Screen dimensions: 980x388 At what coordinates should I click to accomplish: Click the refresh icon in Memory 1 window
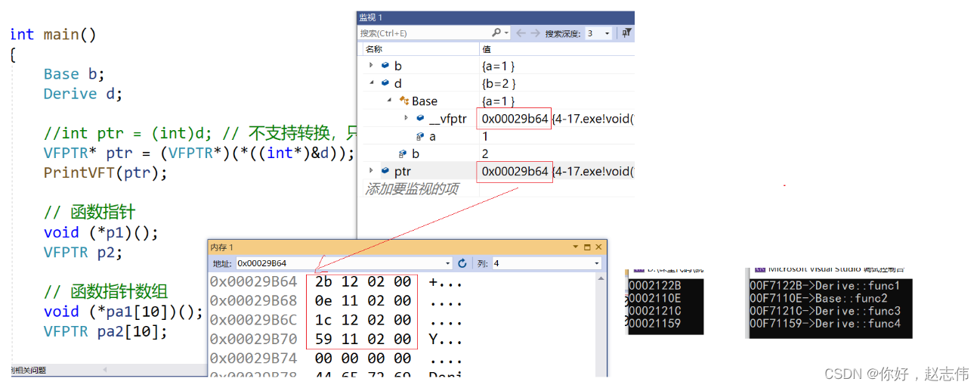pyautogui.click(x=462, y=263)
